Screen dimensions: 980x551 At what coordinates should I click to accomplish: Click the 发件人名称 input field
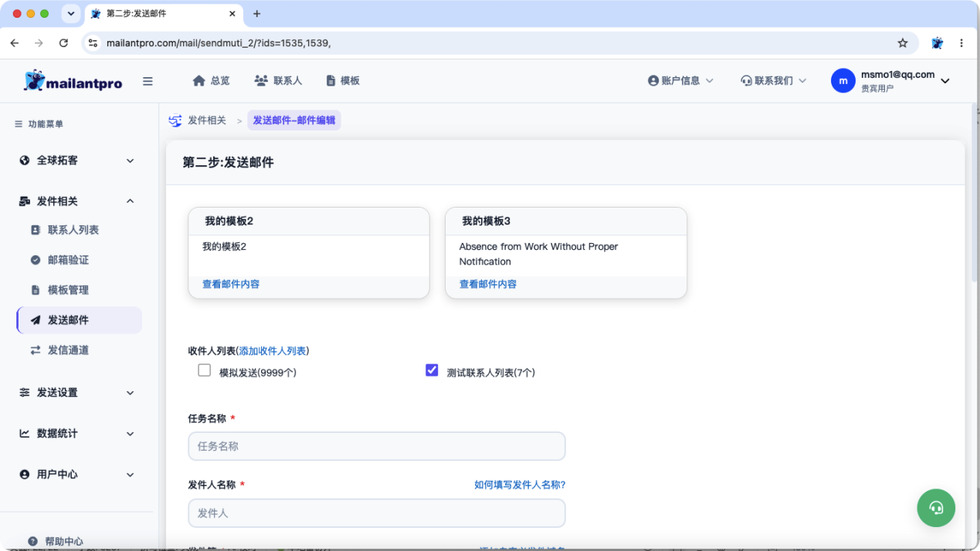377,513
